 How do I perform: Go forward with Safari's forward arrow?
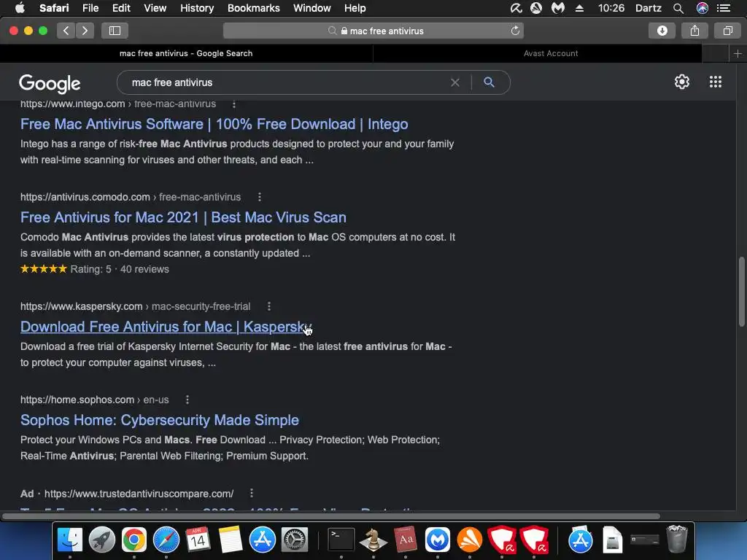(x=85, y=31)
